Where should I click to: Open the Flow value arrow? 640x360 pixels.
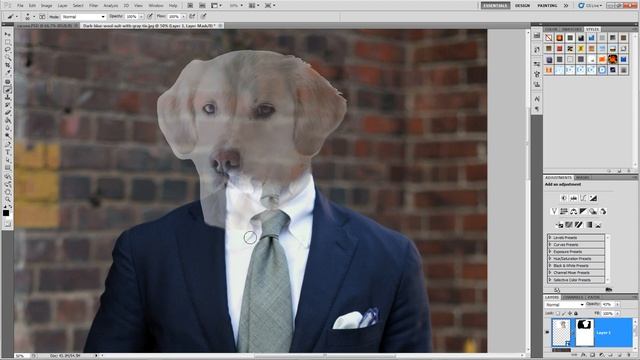183,16
